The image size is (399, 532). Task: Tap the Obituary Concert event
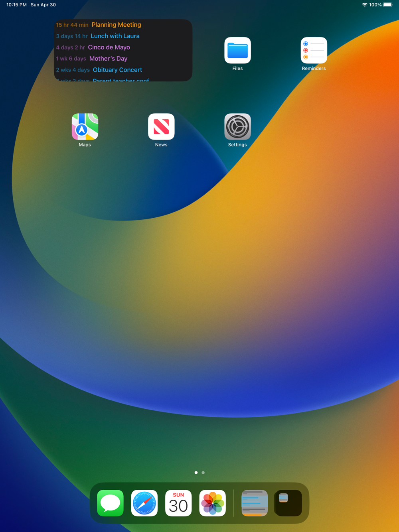click(117, 70)
